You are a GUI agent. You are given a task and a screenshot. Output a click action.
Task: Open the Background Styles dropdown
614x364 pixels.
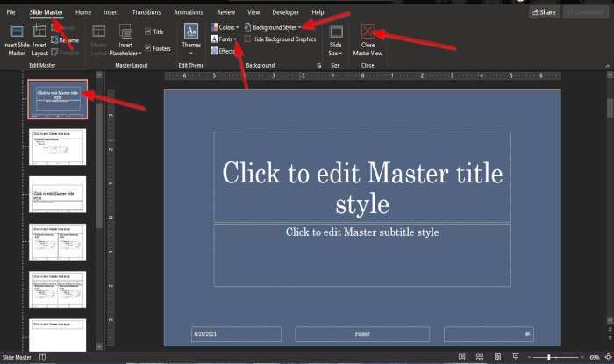tap(275, 28)
